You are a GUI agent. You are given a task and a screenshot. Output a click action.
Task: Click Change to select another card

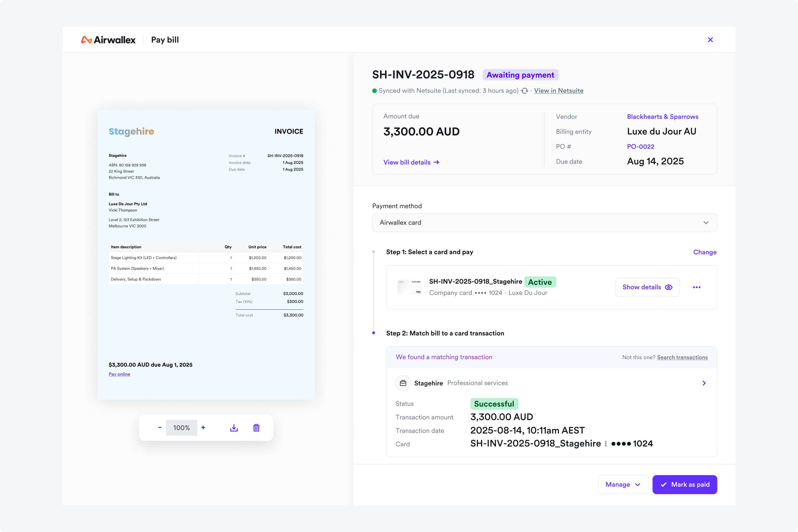pos(705,252)
